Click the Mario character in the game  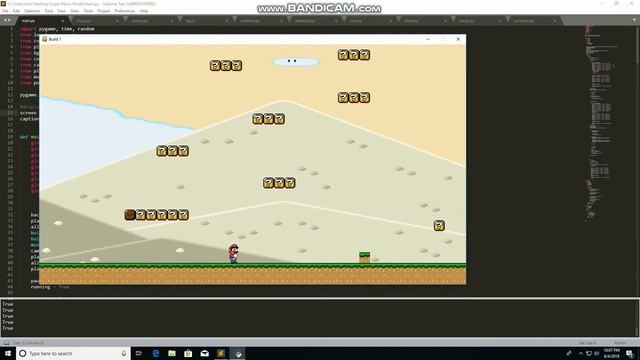(x=233, y=253)
